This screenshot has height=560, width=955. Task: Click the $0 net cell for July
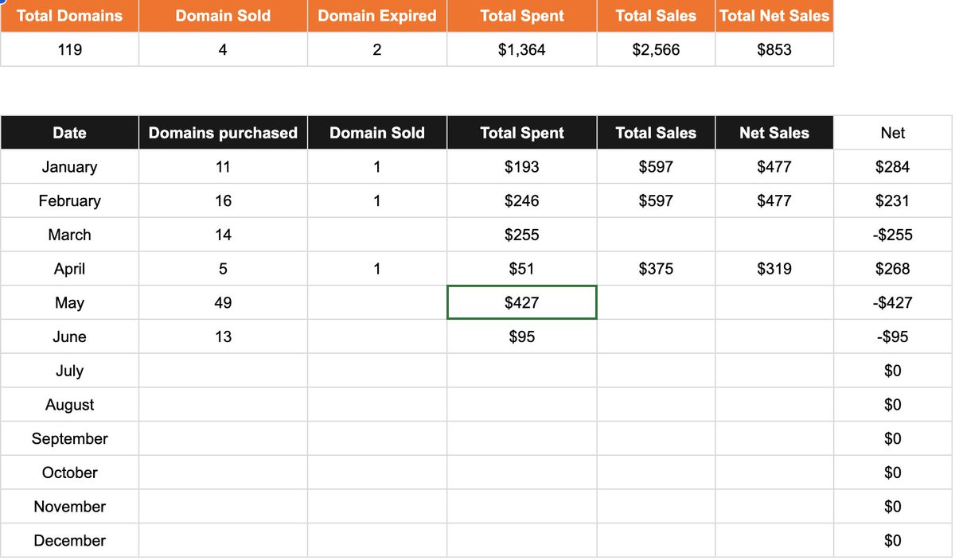(893, 371)
